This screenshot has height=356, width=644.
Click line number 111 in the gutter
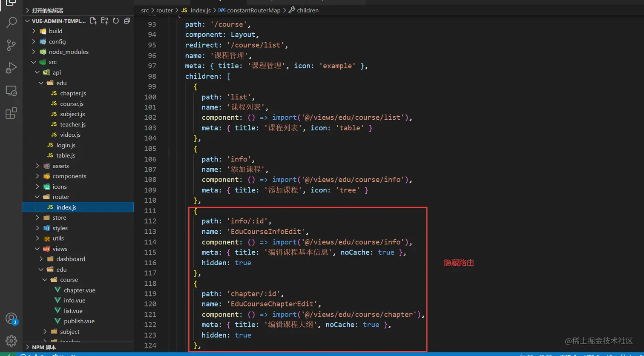click(x=150, y=211)
